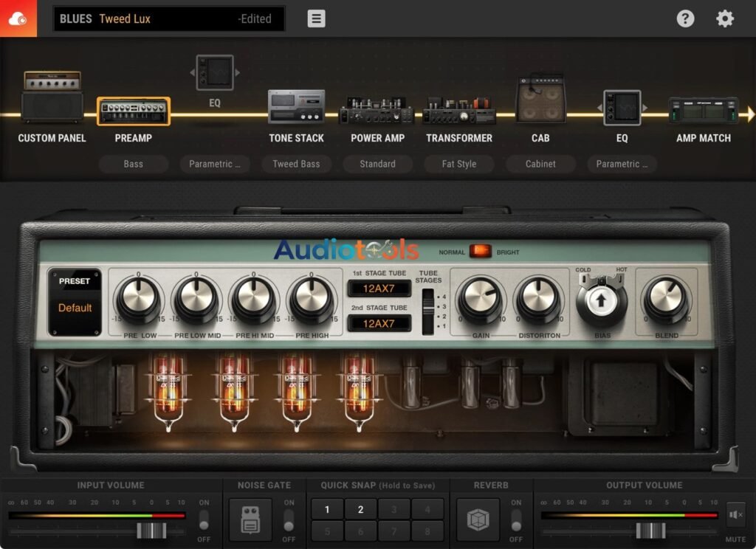Select the Power Amp module icon

(x=377, y=111)
